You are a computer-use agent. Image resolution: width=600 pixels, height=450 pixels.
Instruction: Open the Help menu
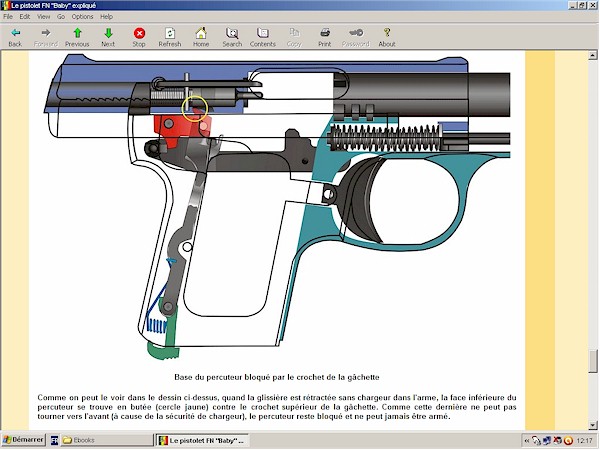[106, 17]
